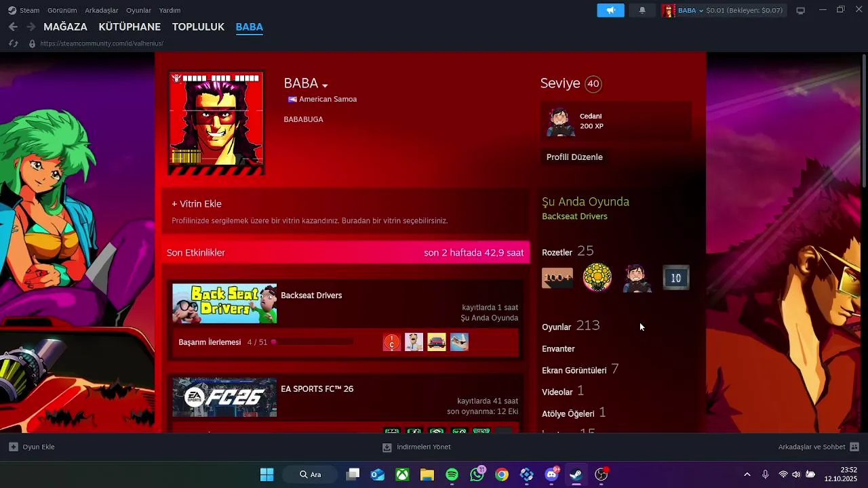This screenshot has width=868, height=488.
Task: Click the Backseat Drivers link under Şu Anda Oyunda
Action: tap(574, 216)
